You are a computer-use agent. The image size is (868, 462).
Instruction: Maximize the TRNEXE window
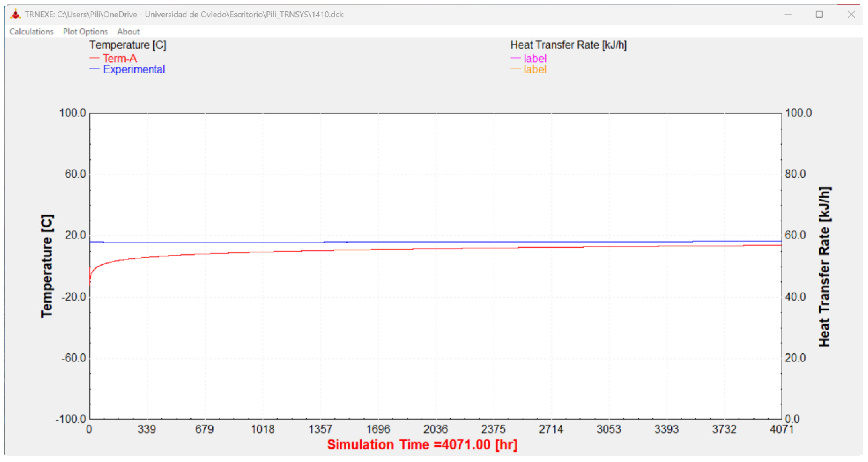coord(819,15)
